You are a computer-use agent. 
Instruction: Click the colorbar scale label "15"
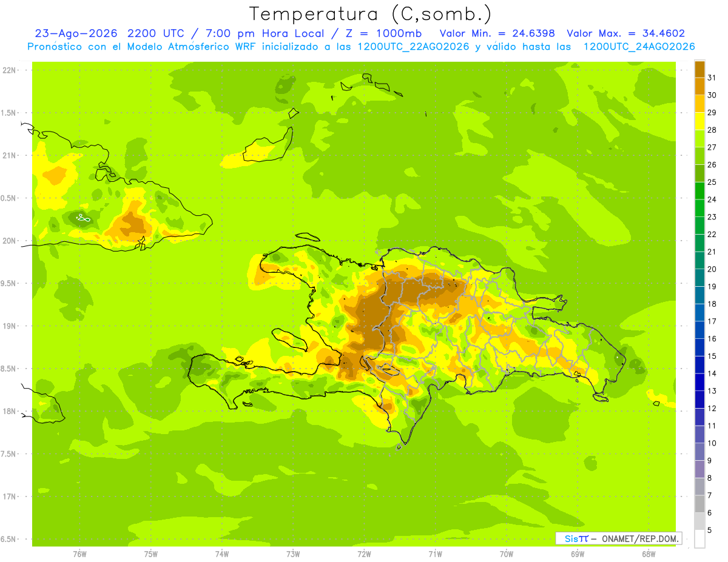tap(712, 356)
